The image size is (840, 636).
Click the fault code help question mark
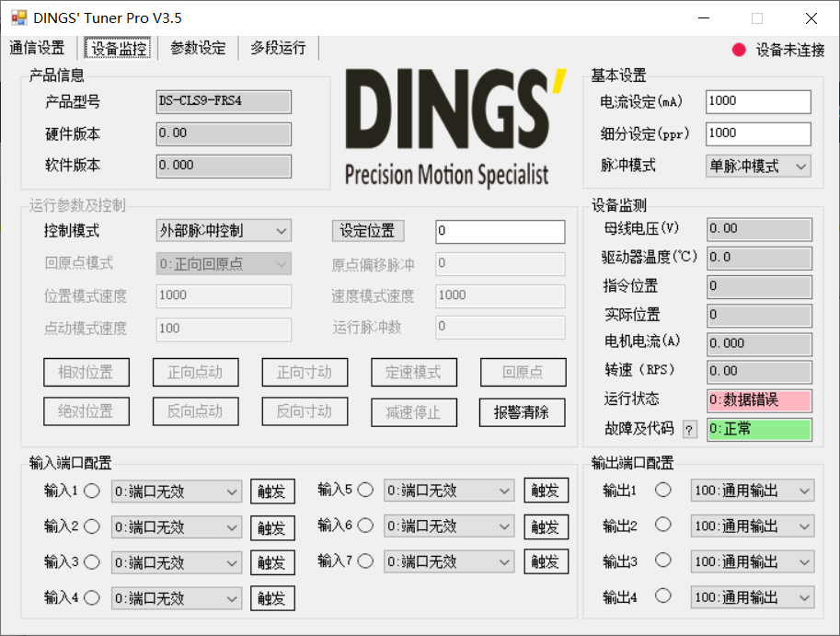(689, 429)
